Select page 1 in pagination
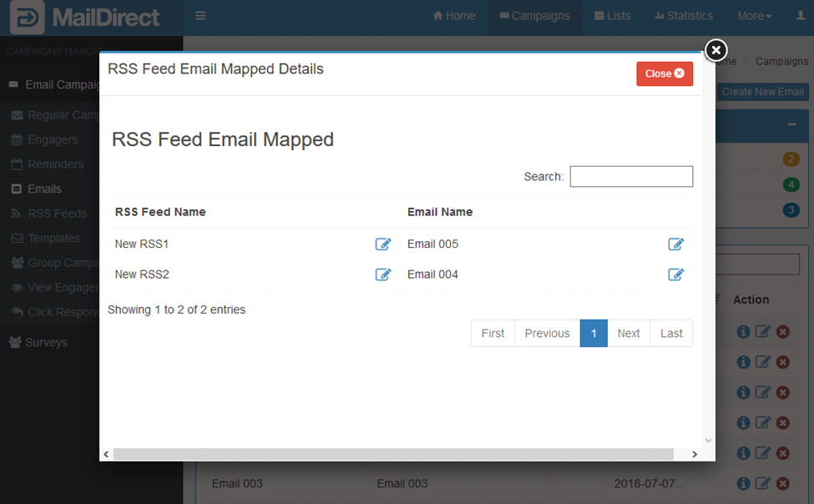 [x=594, y=333]
